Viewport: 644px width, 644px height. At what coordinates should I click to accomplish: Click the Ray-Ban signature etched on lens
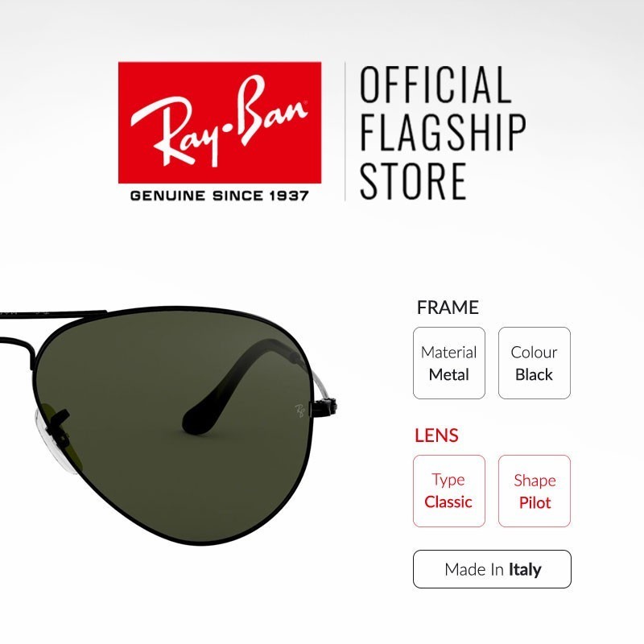click(300, 410)
